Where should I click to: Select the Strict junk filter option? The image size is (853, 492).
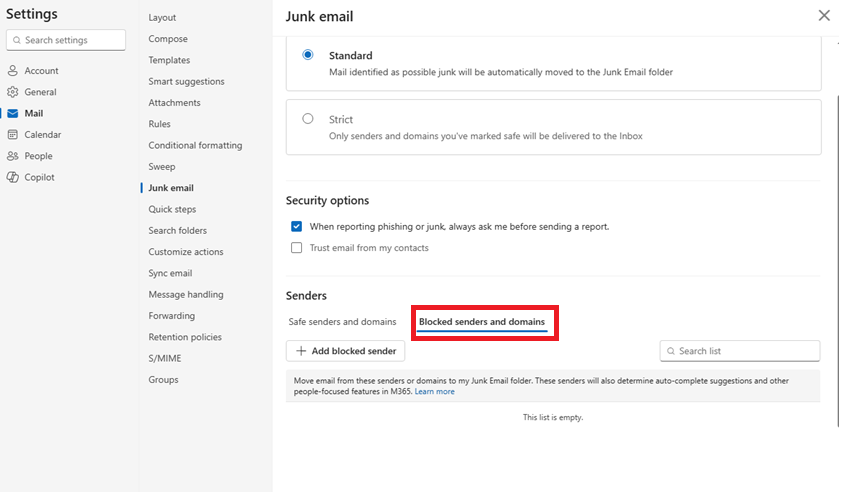tap(308, 119)
